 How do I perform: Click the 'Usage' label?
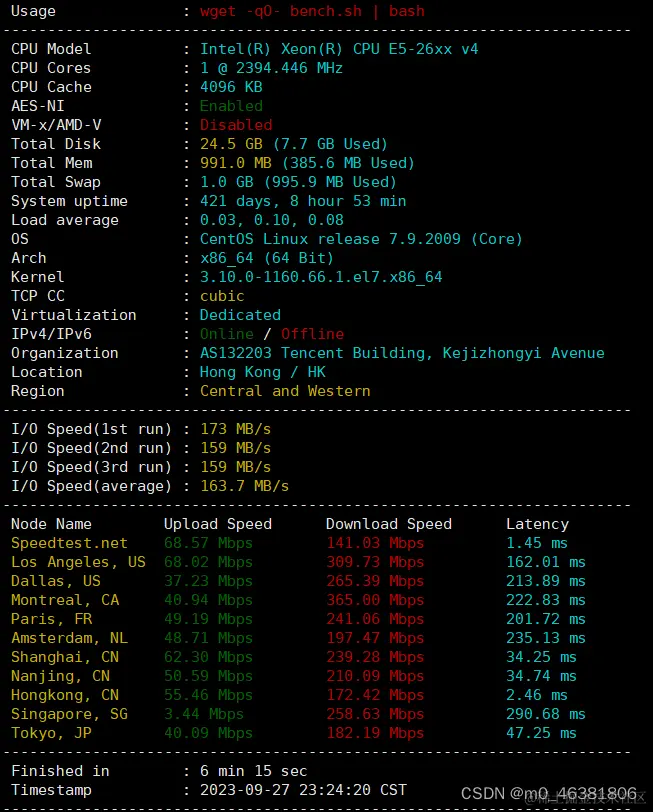pos(33,11)
